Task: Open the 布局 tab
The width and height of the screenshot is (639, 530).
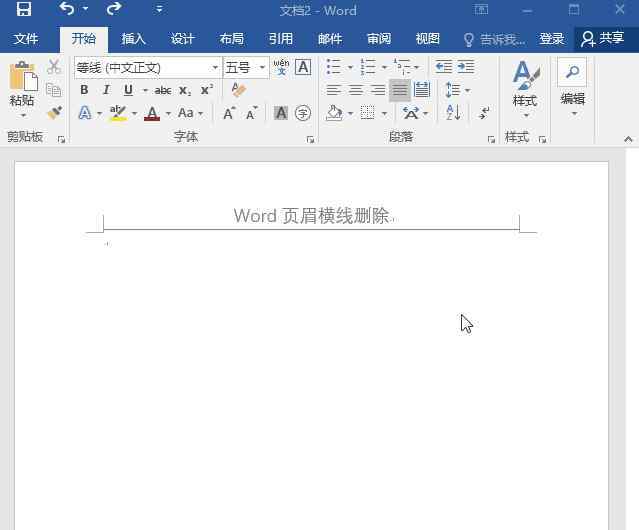Action: (231, 39)
